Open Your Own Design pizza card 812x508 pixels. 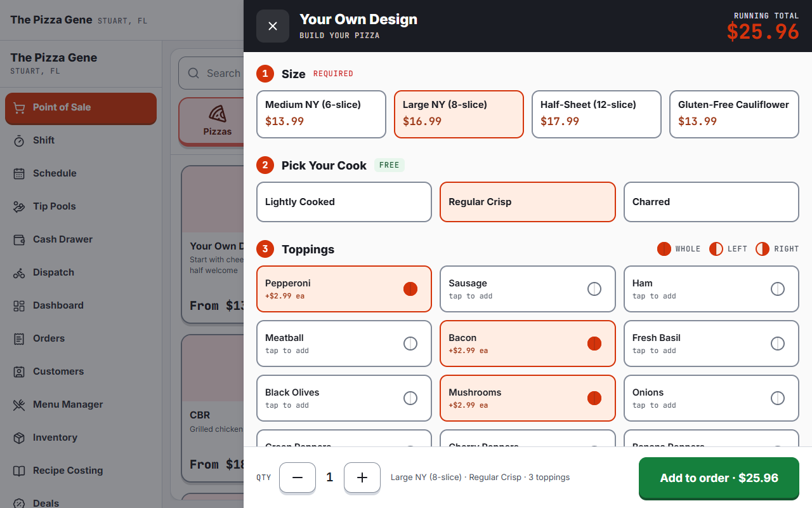pyautogui.click(x=213, y=244)
